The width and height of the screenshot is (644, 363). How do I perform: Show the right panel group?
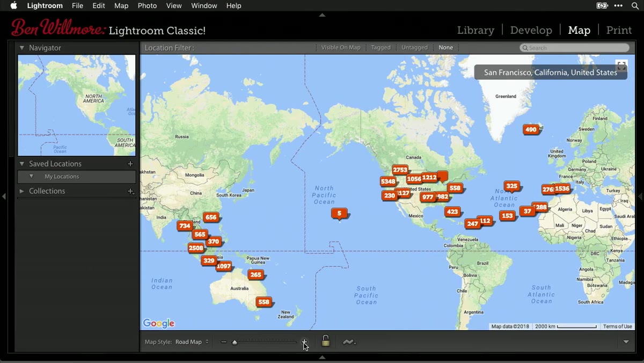(640, 197)
